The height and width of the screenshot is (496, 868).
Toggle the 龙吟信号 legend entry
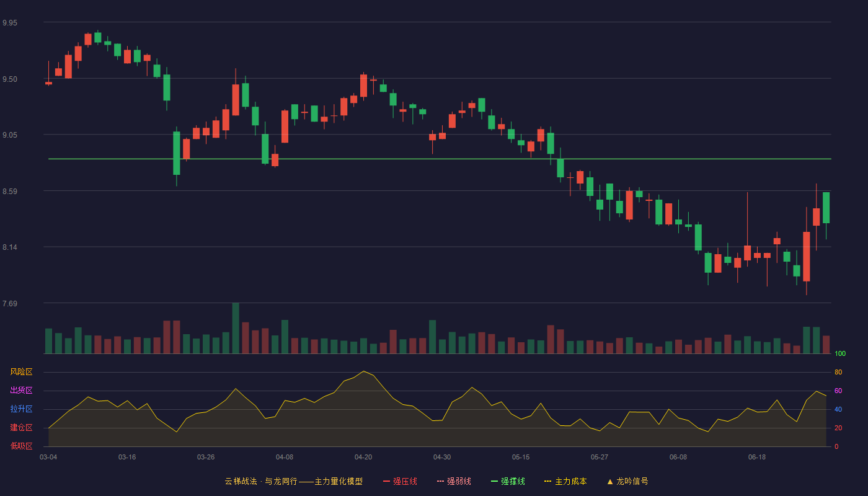(x=627, y=481)
